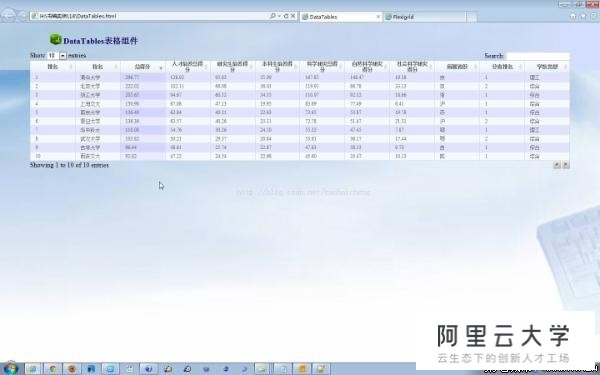Viewport: 600px width, 375px height.
Task: Switch to the Flexigrid tab
Action: [x=425, y=17]
